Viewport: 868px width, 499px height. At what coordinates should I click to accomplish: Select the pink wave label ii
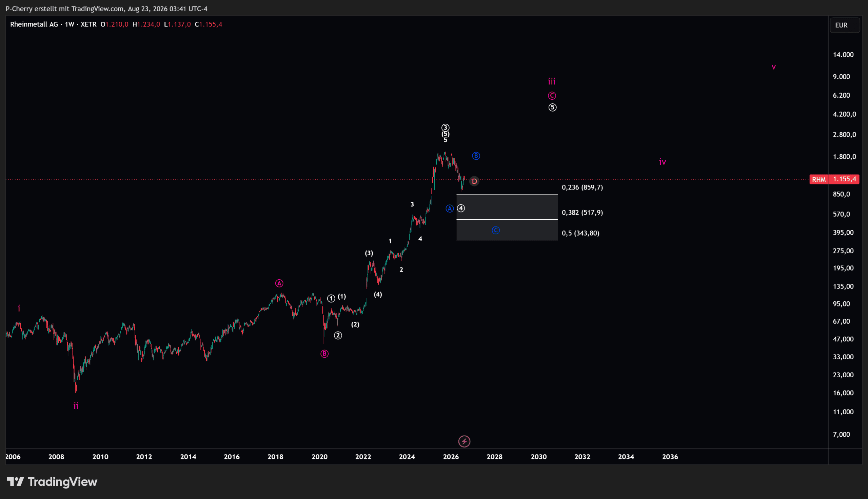(76, 406)
